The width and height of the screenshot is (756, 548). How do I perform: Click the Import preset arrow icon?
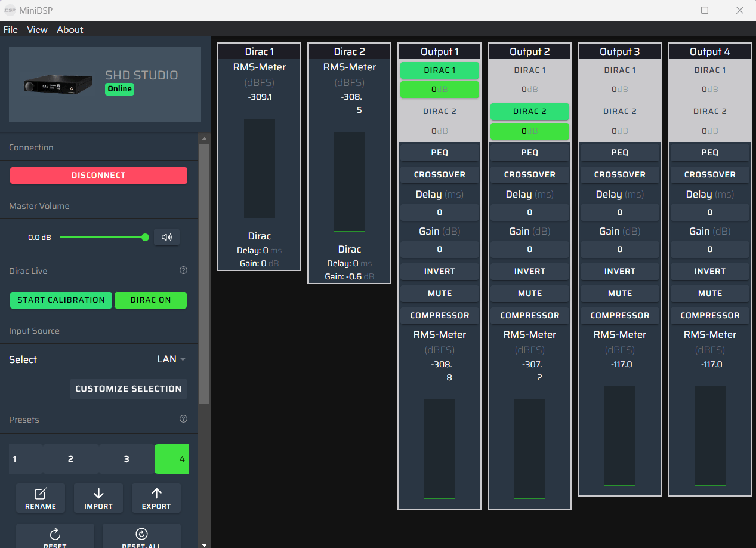point(98,498)
